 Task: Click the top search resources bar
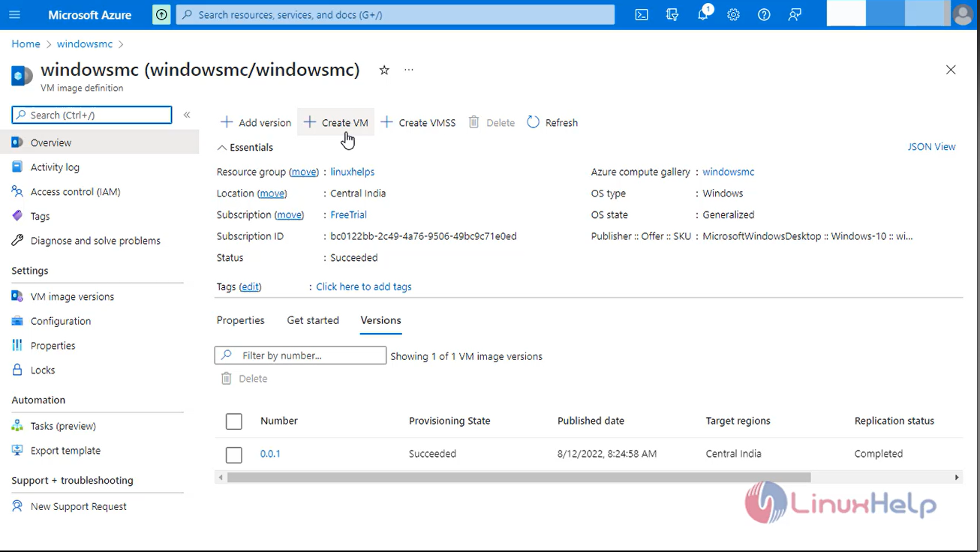click(x=395, y=14)
